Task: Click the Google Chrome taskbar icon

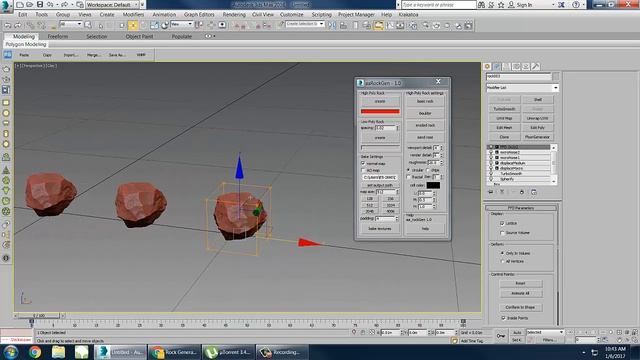Action: tap(35, 352)
